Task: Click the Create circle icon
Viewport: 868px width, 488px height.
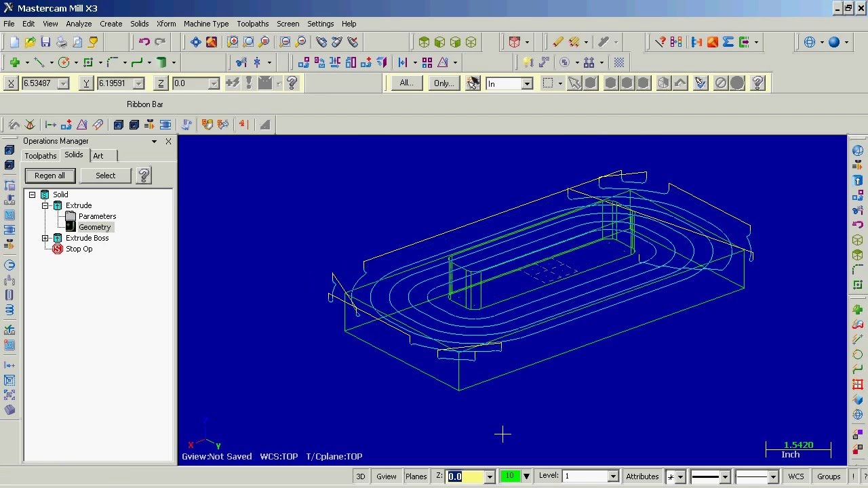Action: point(64,62)
